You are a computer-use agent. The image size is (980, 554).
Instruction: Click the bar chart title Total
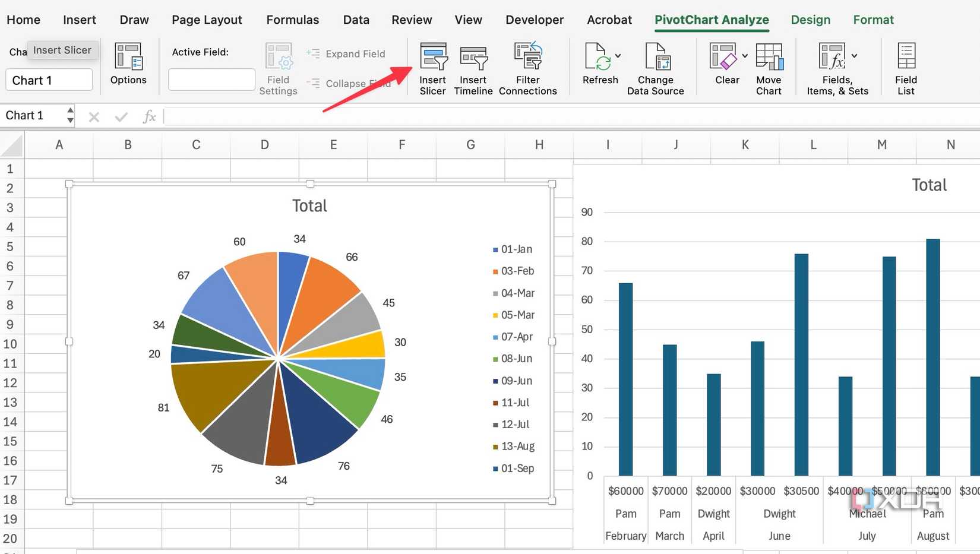point(929,185)
